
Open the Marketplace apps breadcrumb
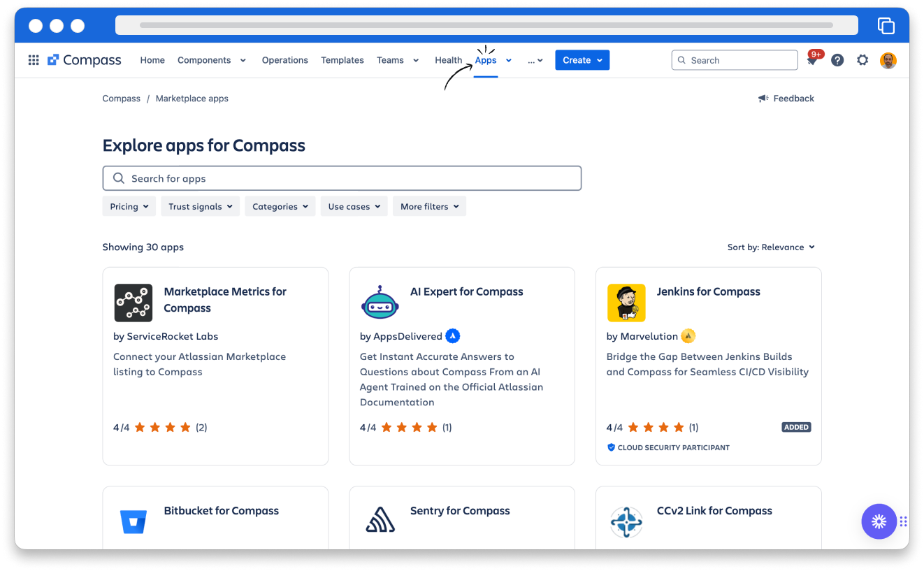tap(192, 99)
